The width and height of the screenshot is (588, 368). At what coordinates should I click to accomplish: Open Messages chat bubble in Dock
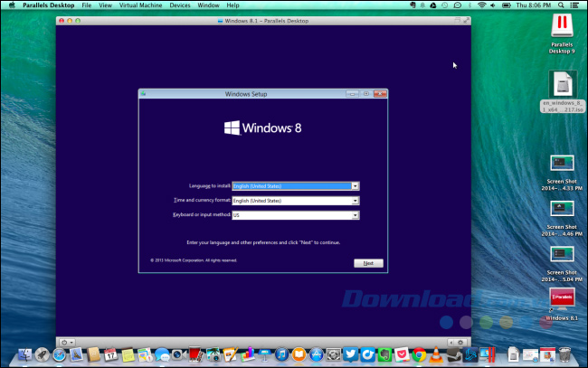(162, 354)
